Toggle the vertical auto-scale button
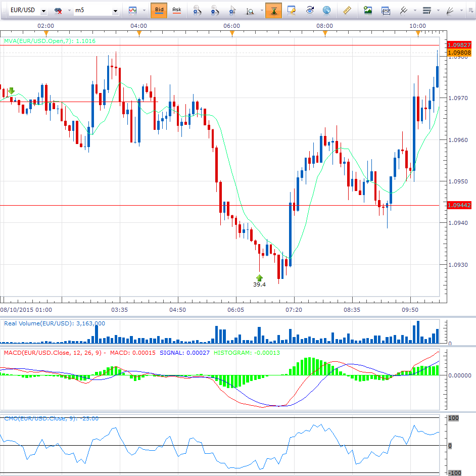This screenshot has width=476, height=476. [x=273, y=10]
